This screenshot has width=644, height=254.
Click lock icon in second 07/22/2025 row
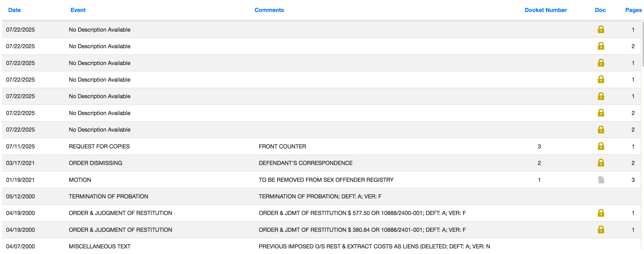click(x=601, y=46)
